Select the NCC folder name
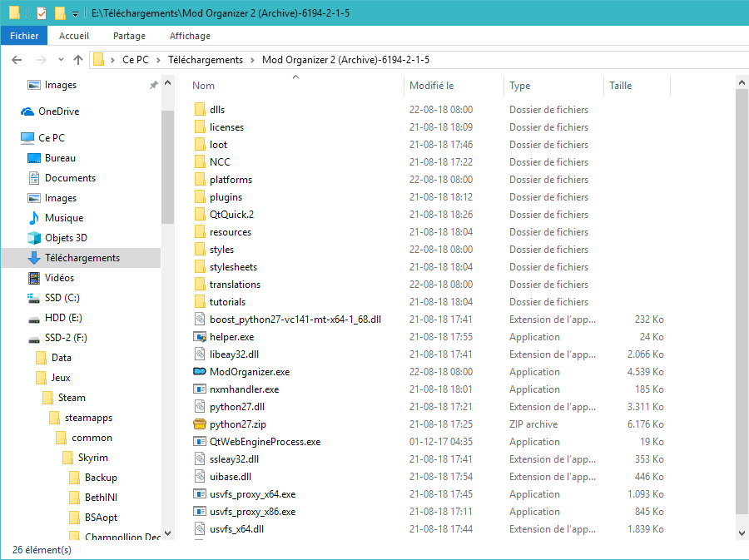Image resolution: width=749 pixels, height=560 pixels. pyautogui.click(x=220, y=161)
